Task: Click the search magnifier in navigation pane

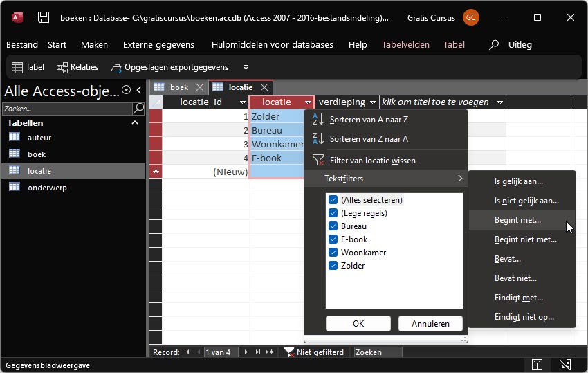Action: (138, 109)
